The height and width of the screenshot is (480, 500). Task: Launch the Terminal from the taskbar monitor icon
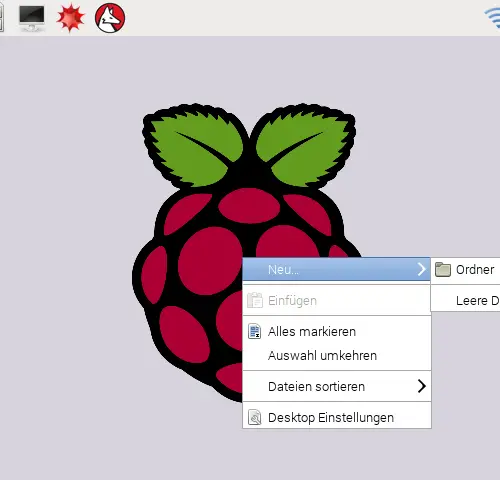pos(32,18)
